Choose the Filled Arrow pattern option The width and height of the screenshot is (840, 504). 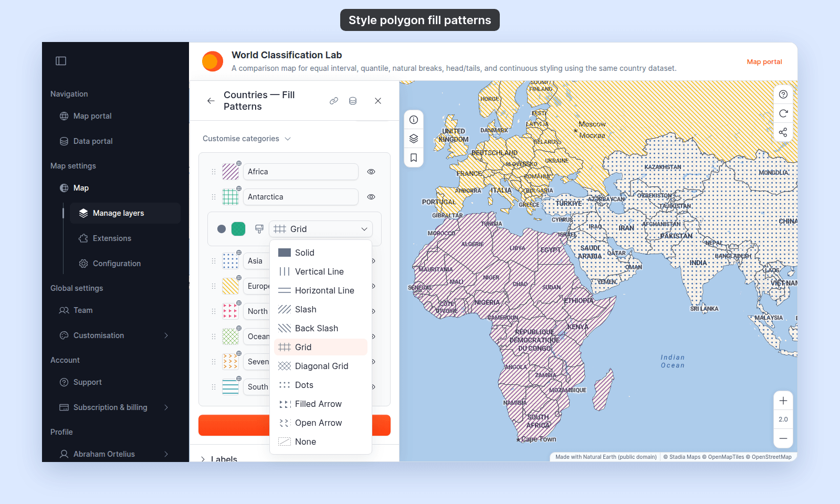pos(321,404)
